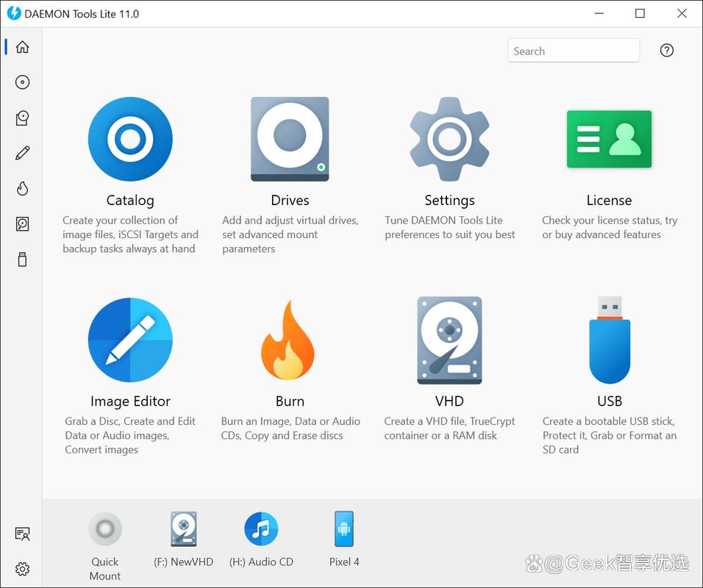Select the Pixel 4 device
This screenshot has width=703, height=588.
coord(344,528)
